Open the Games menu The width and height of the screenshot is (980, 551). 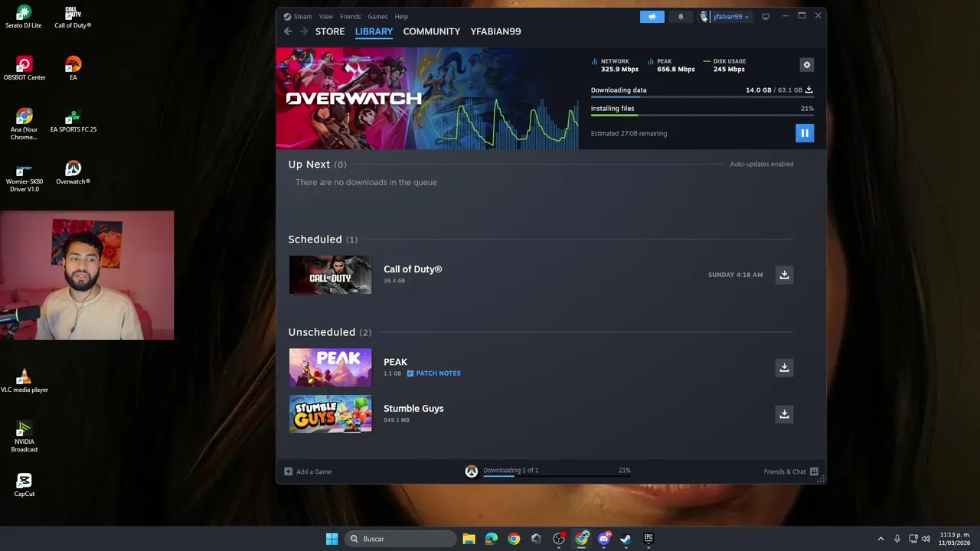tap(377, 16)
